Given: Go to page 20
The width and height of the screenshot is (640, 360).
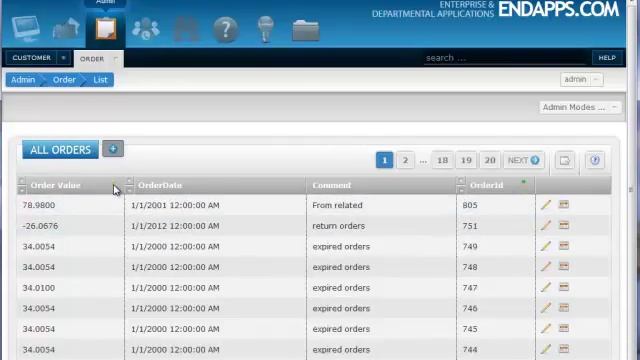Looking at the screenshot, I should 490,160.
